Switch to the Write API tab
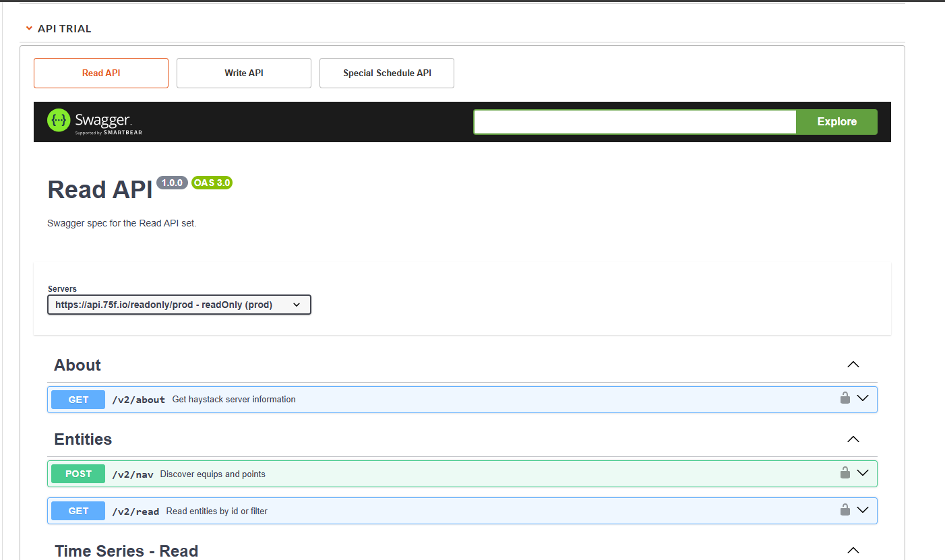Image resolution: width=945 pixels, height=560 pixels. click(x=244, y=73)
